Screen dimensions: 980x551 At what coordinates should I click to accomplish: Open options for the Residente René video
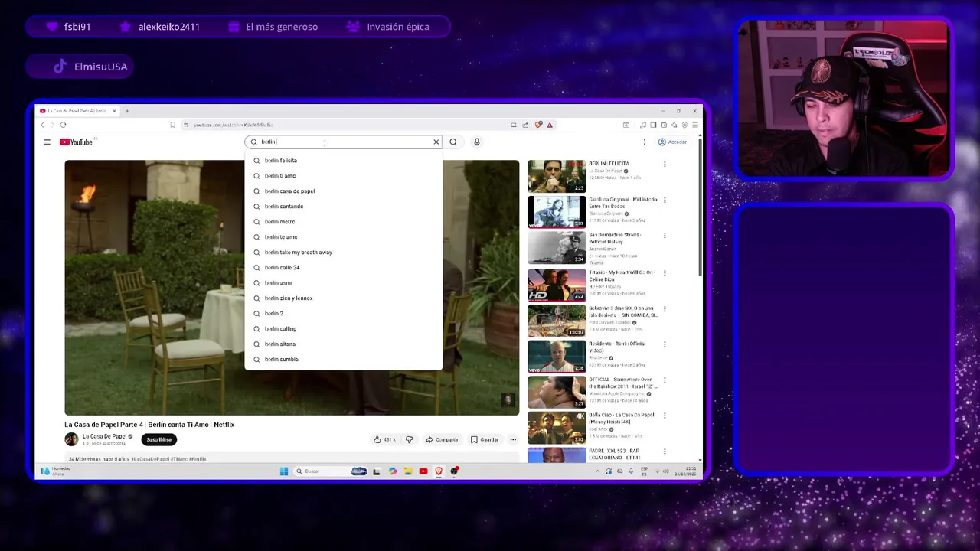coord(665,344)
